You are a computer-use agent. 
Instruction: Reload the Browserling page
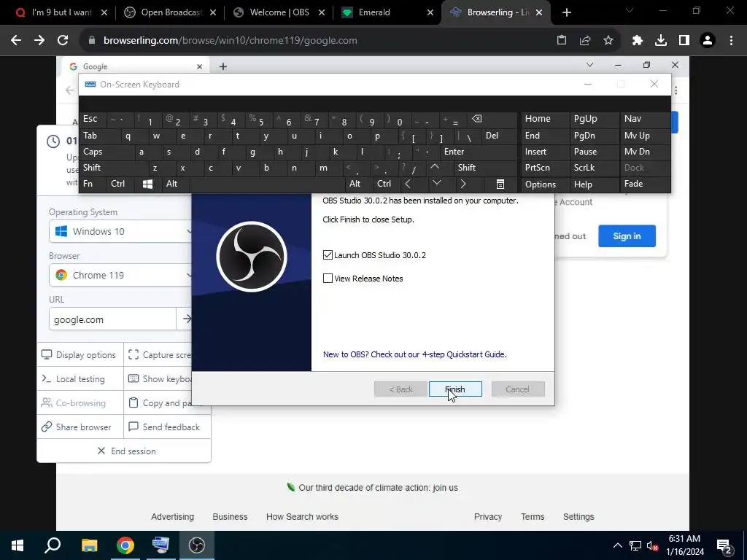(x=63, y=41)
